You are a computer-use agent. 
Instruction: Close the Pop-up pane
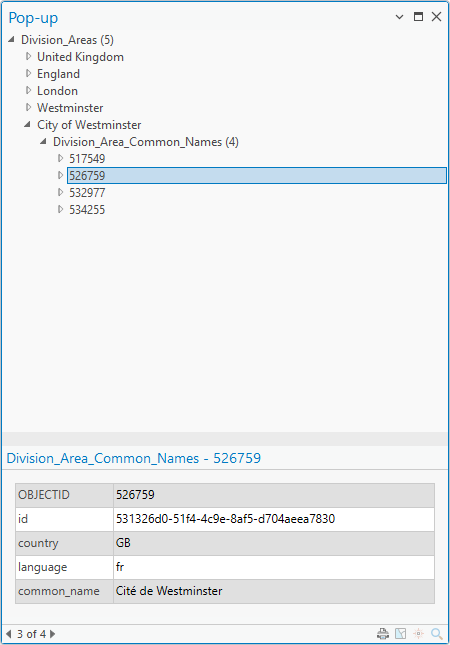tap(436, 16)
